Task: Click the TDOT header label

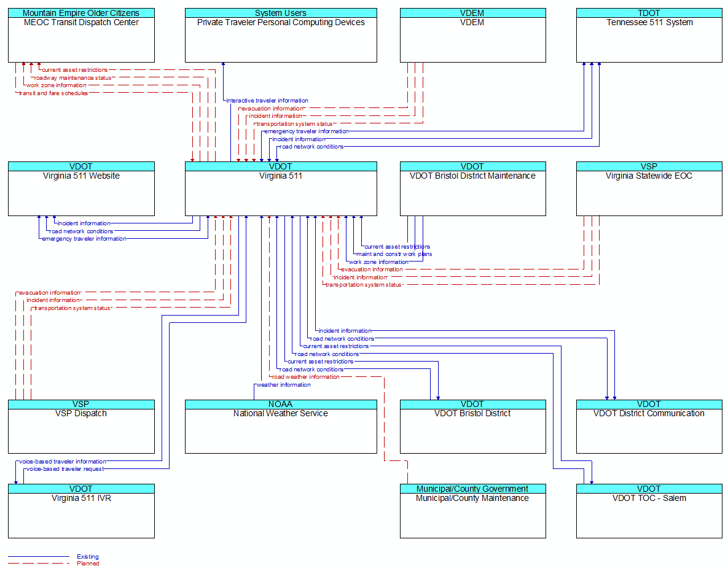Action: (x=649, y=13)
